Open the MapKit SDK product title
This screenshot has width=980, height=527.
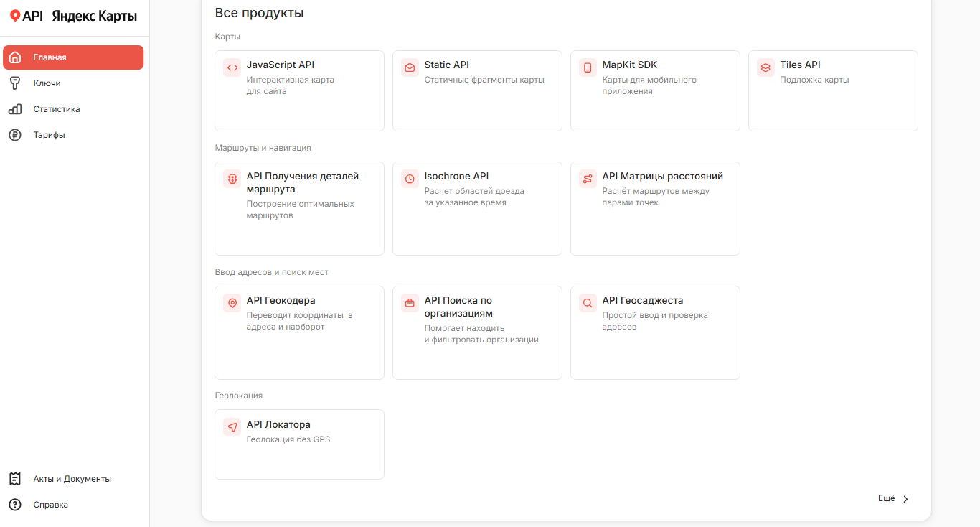coord(630,65)
